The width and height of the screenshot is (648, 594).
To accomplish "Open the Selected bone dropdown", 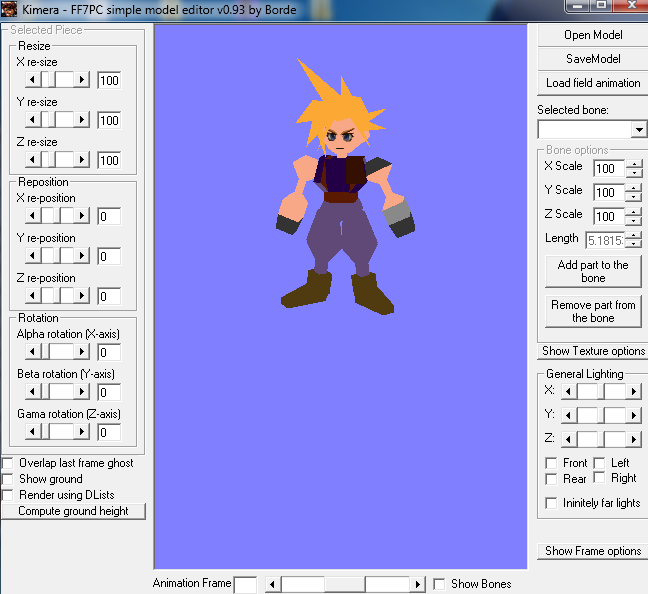I will [639, 130].
